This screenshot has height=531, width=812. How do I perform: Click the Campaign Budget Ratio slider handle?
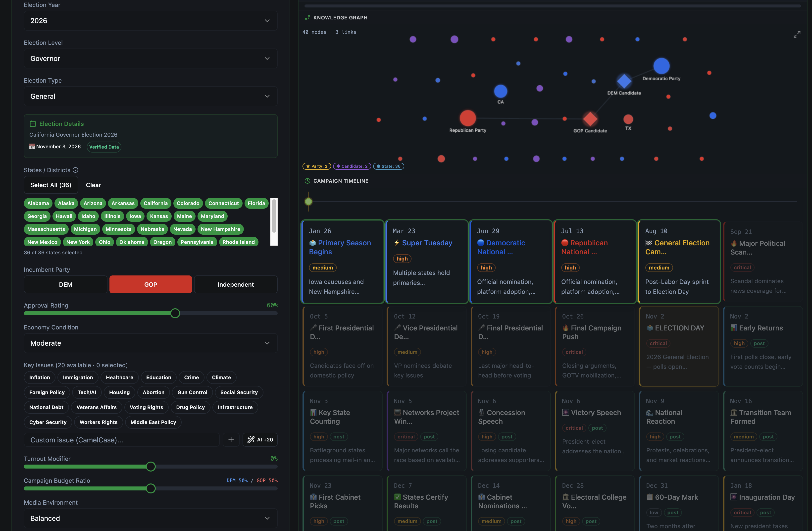point(151,488)
